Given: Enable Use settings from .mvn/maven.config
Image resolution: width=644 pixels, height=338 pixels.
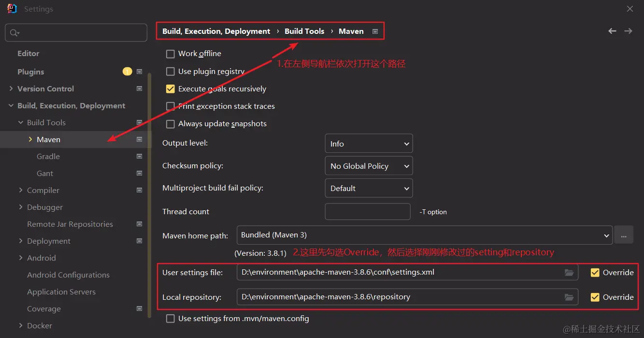Looking at the screenshot, I should (x=170, y=319).
